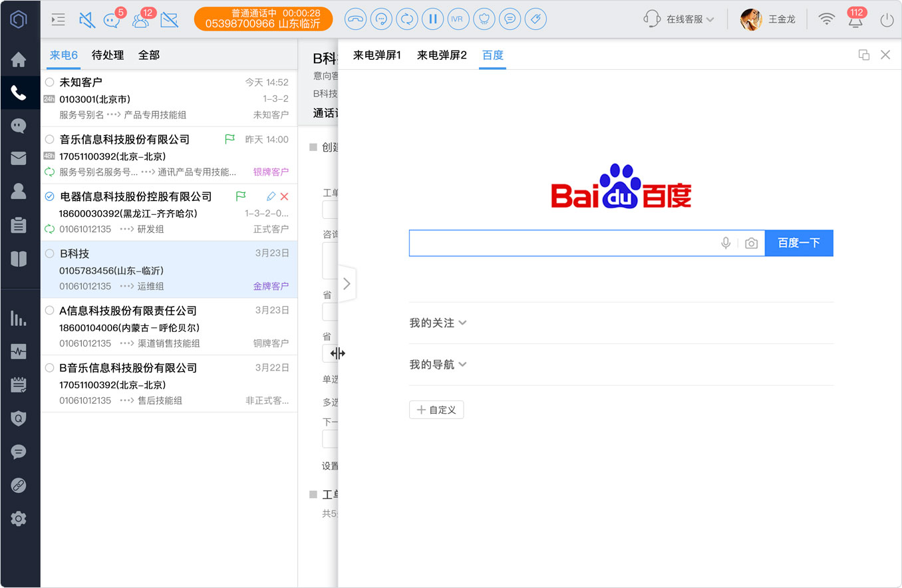Click the camera image search icon in Baidu
902x588 pixels.
[x=751, y=243]
